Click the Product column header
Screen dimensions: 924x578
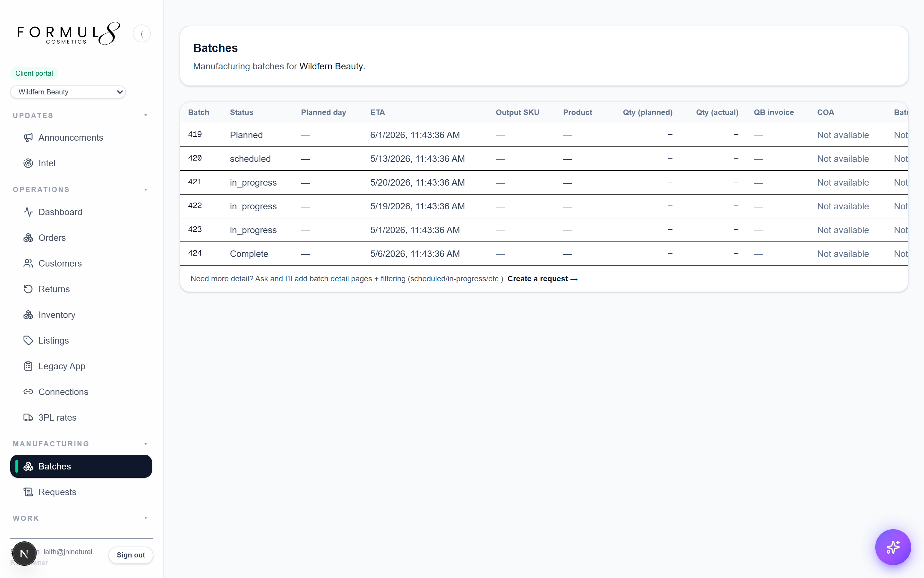(577, 112)
